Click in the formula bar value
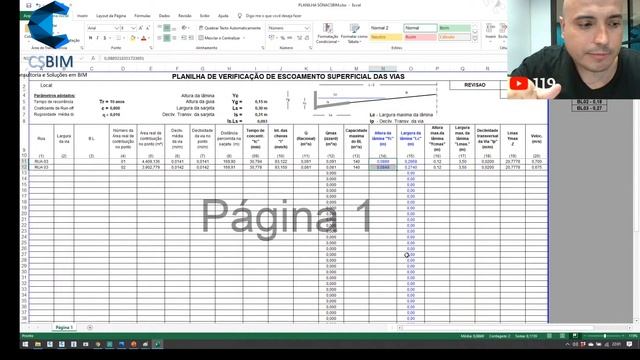This screenshot has width=640, height=360. [x=124, y=59]
